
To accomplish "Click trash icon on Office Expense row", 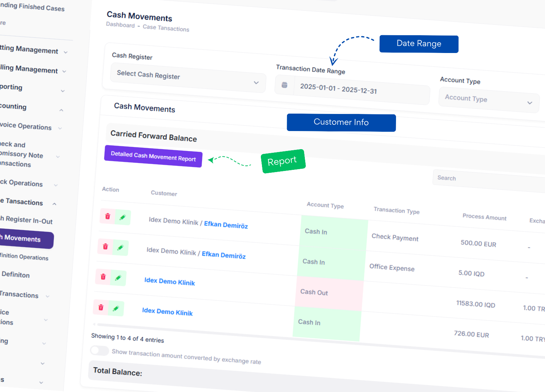I will 105,247.
